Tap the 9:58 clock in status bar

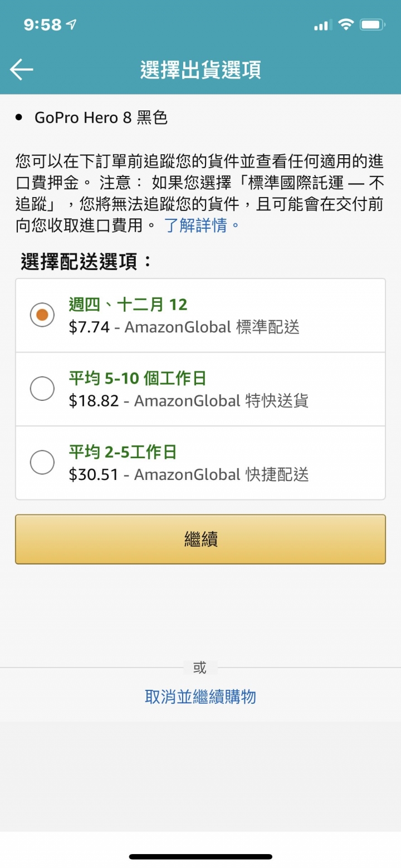(x=42, y=24)
